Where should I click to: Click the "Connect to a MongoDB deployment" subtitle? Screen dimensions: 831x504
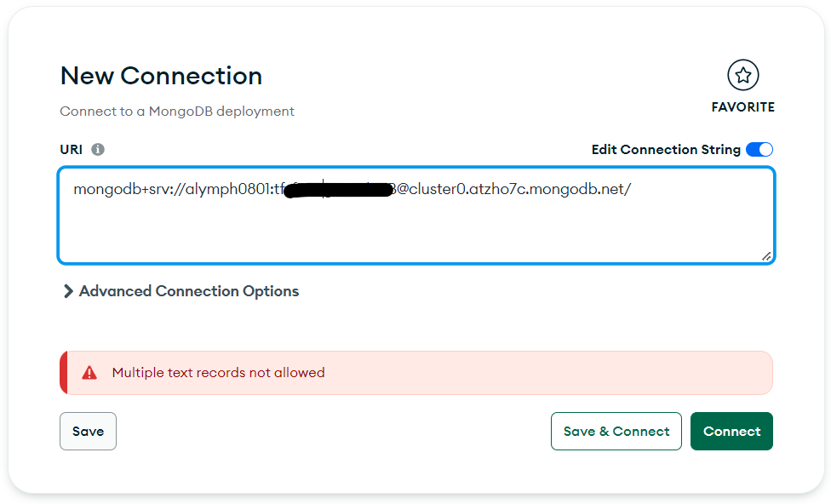click(x=177, y=112)
